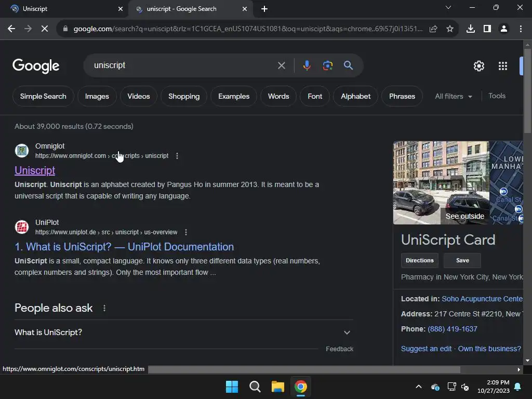The image size is (532, 399).
Task: Open File Explorer from taskbar
Action: pos(277,387)
